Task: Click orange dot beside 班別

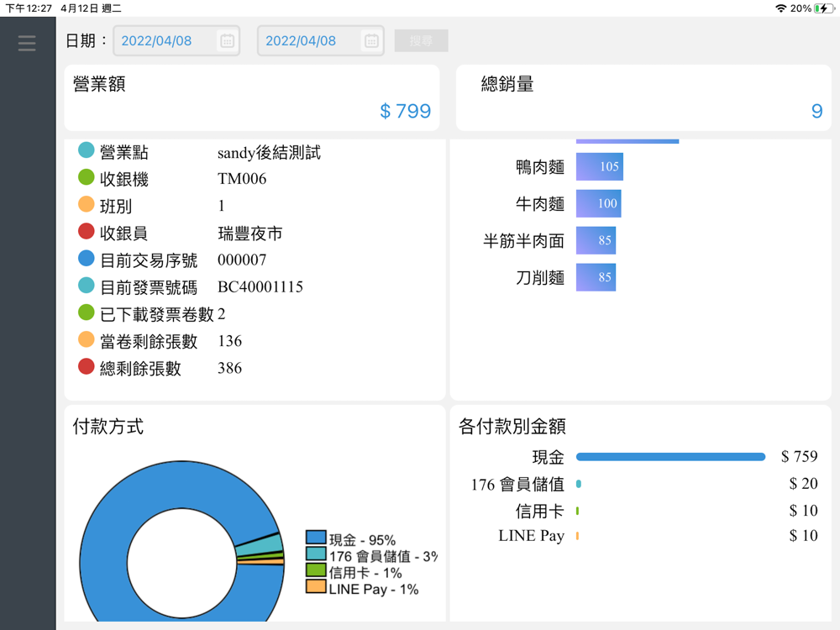Action: [86, 204]
